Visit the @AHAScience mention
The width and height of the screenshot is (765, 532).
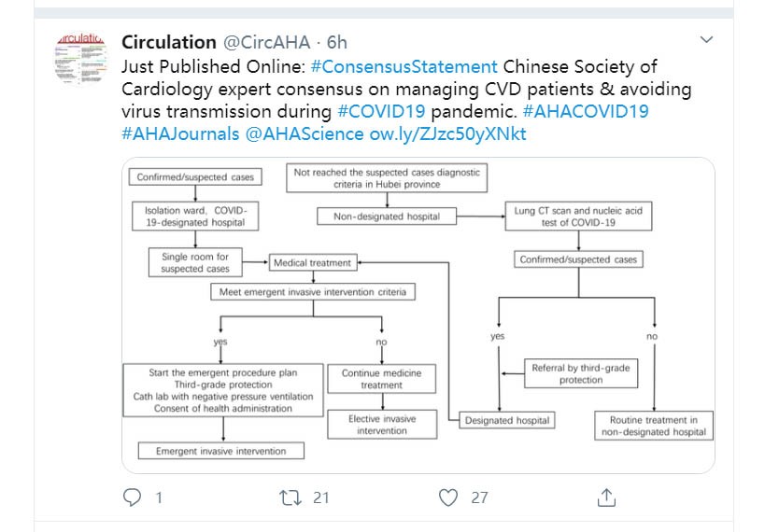coord(305,133)
